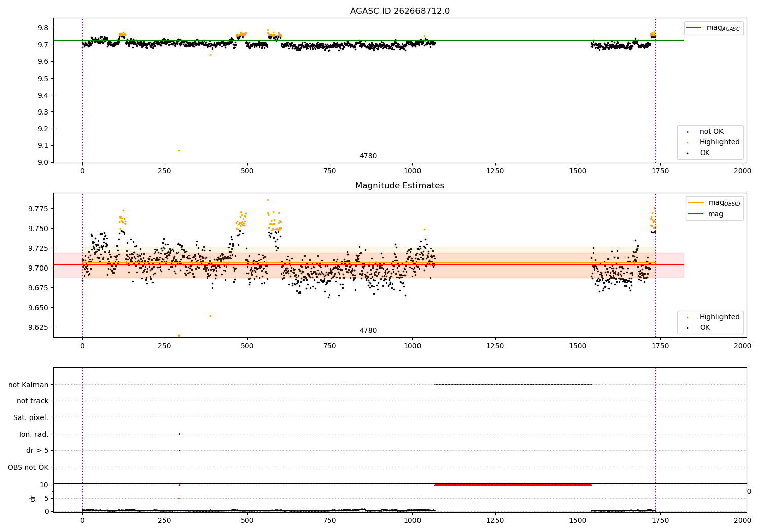
Task: Click the '9.5' y-tick in top plot
Action: click(x=44, y=79)
